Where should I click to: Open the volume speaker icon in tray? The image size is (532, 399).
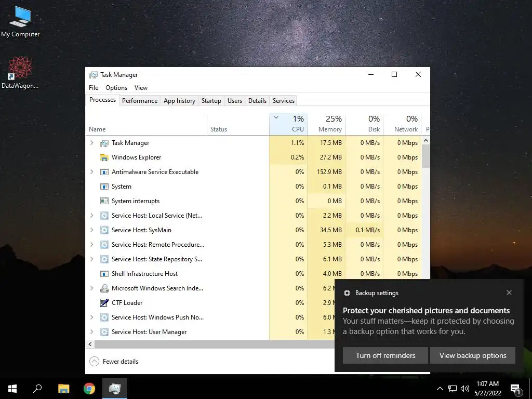[465, 389]
